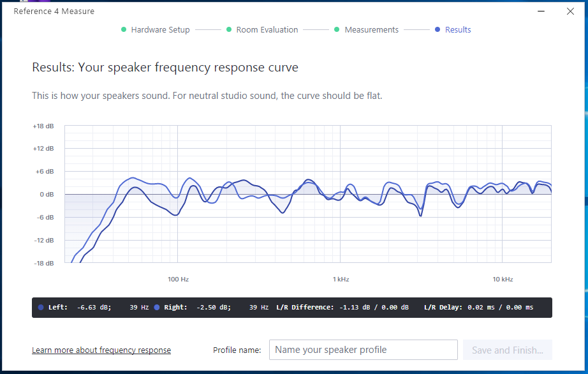The width and height of the screenshot is (588, 374).
Task: Open the Room Evaluation step
Action: pyautogui.click(x=267, y=29)
